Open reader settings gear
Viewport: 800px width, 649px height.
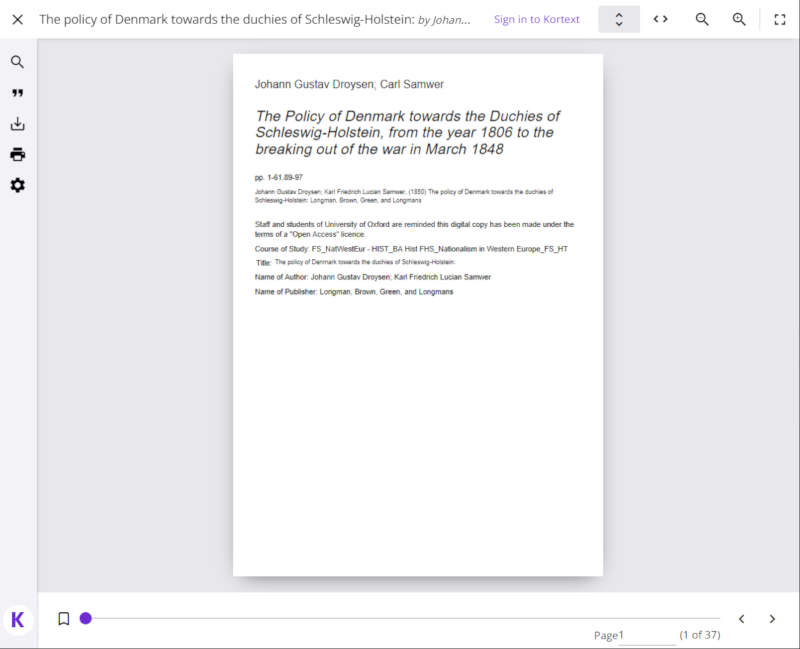[x=17, y=185]
